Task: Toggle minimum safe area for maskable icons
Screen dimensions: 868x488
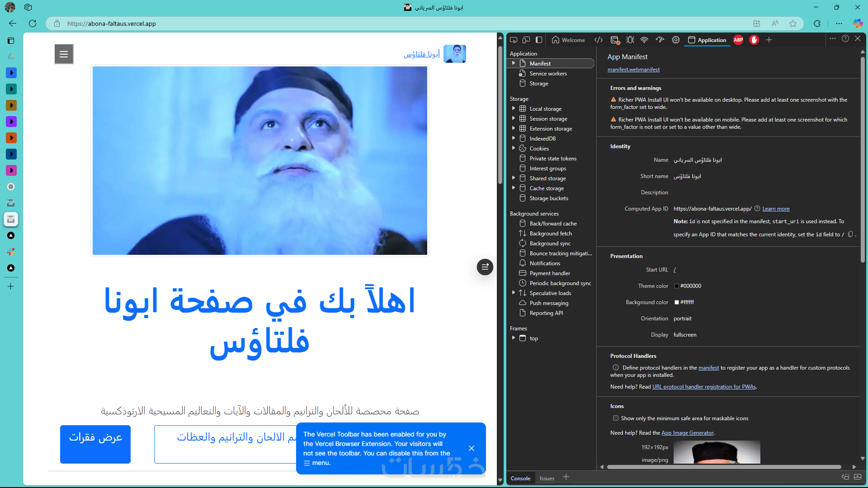Action: pyautogui.click(x=615, y=418)
